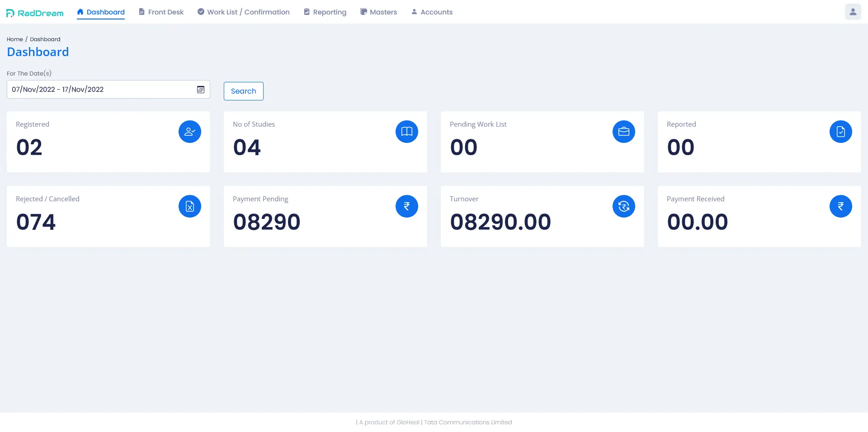Select the Dashboard tab in navbar
This screenshot has height=432, width=868.
101,12
